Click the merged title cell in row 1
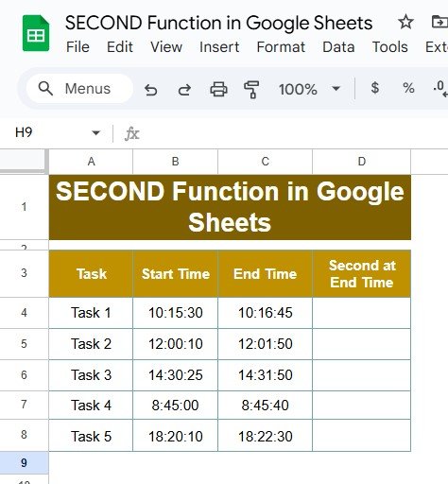 [230, 207]
